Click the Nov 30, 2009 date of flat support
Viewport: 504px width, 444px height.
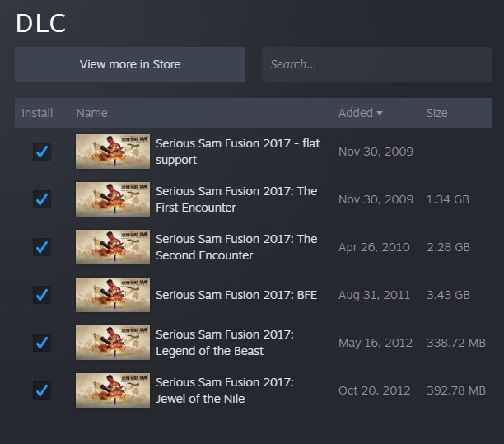point(376,152)
